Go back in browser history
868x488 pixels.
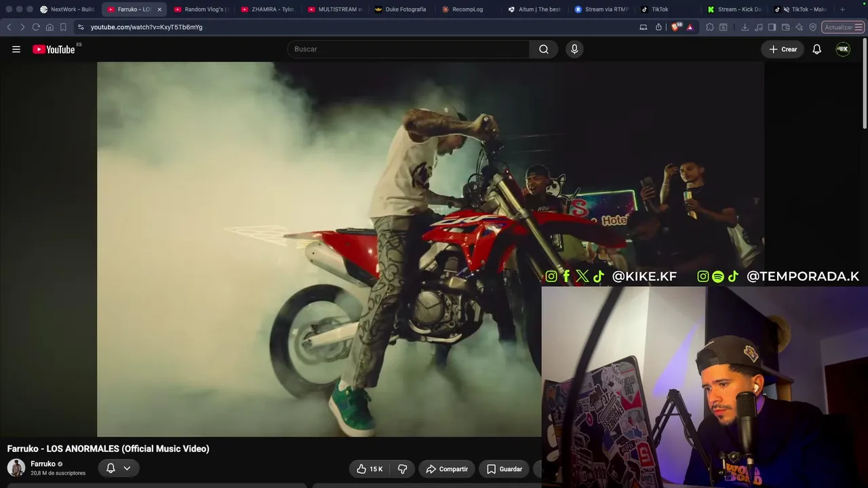click(x=9, y=27)
